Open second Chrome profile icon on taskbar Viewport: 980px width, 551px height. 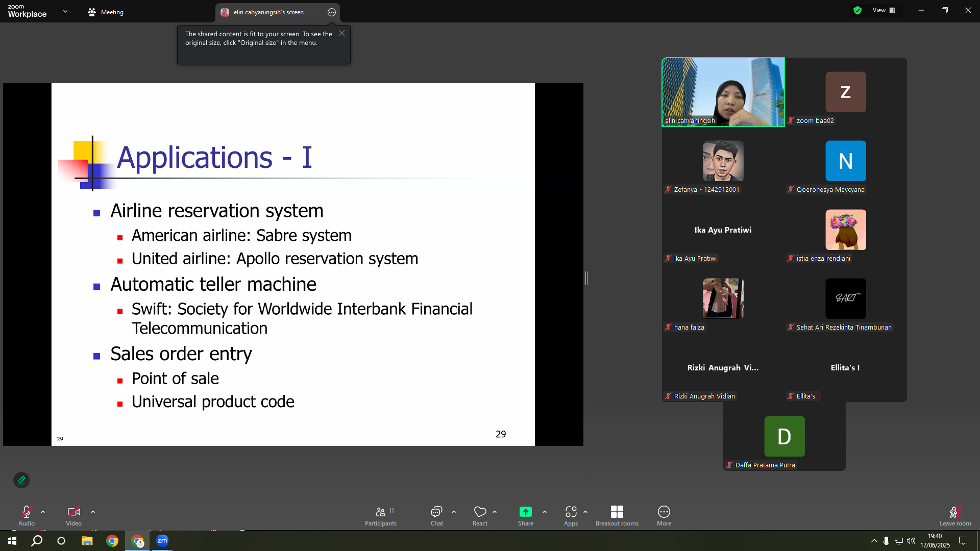[x=138, y=541]
